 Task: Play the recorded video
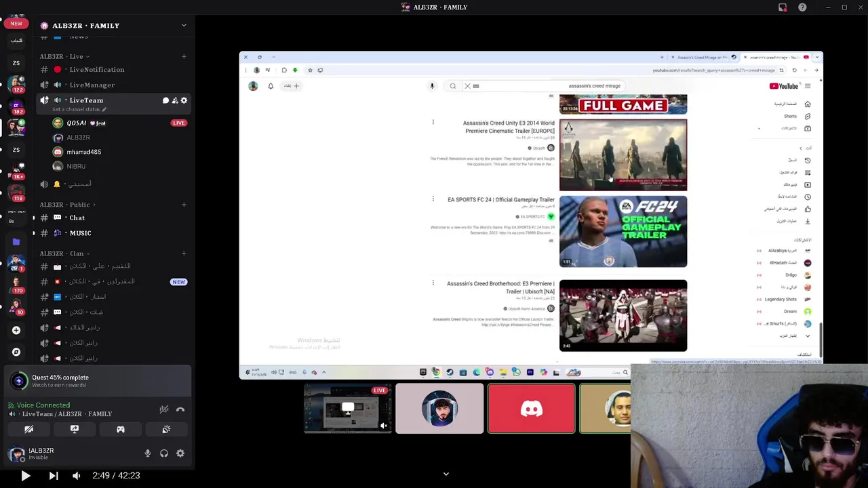[x=25, y=476]
